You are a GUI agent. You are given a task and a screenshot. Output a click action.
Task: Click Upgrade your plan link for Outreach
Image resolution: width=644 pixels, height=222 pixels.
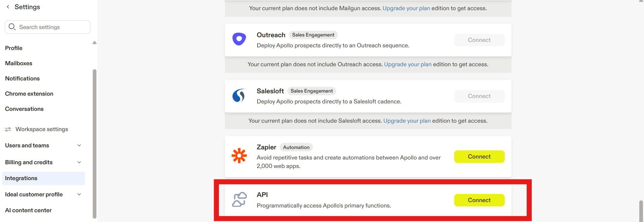[x=408, y=65]
